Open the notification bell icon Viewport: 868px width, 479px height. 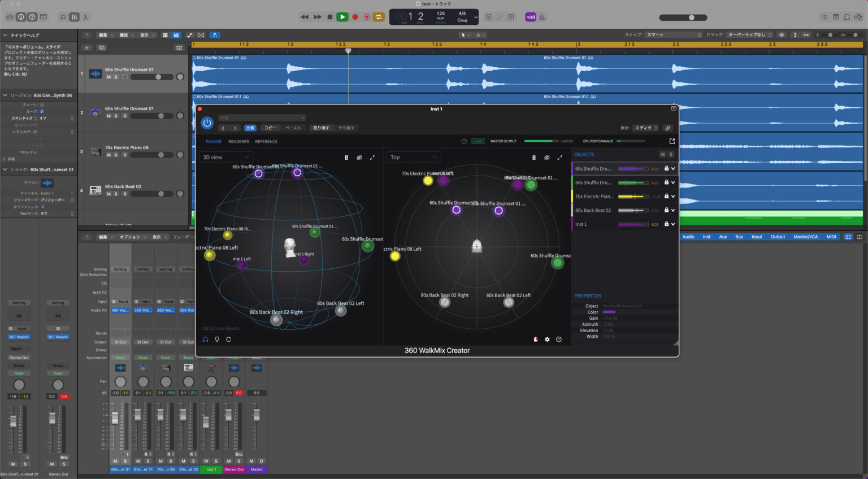[535, 339]
